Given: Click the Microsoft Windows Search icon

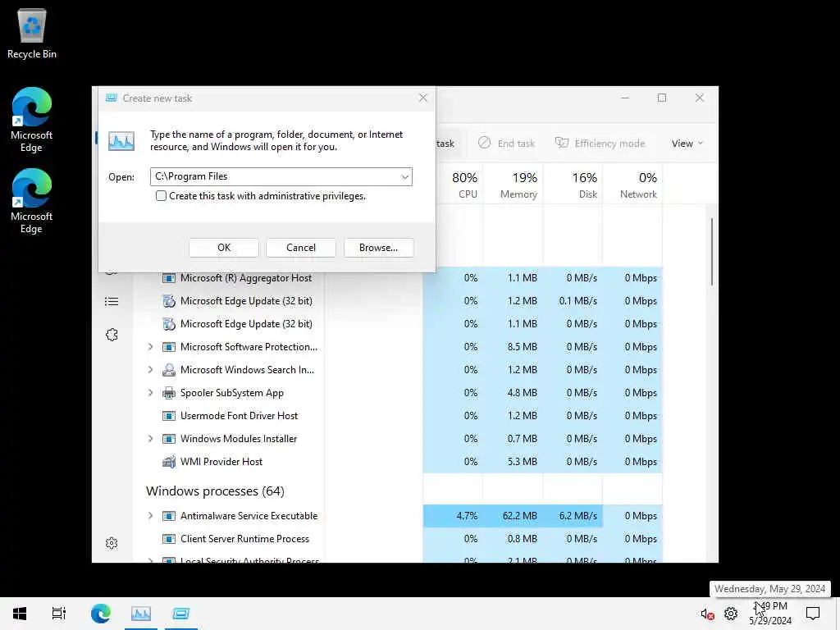Looking at the screenshot, I should (x=169, y=370).
